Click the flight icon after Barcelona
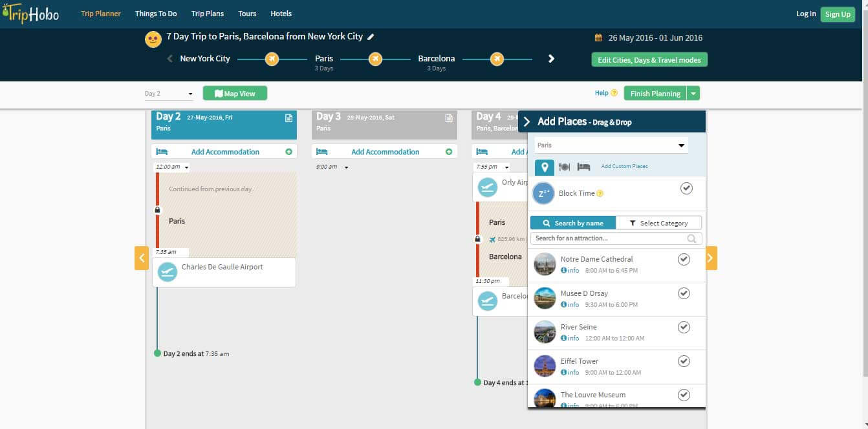Image resolution: width=868 pixels, height=429 pixels. pos(497,59)
